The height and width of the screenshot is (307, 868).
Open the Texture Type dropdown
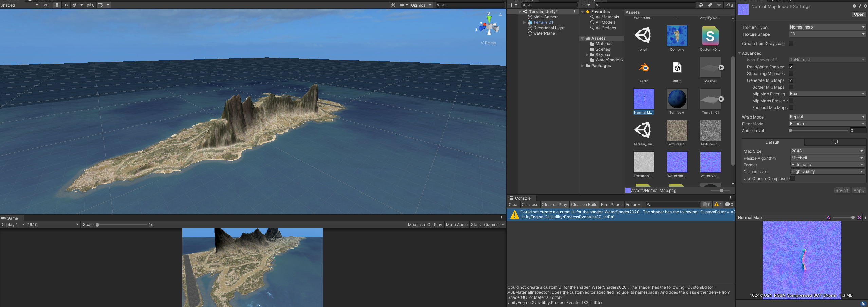coord(827,27)
